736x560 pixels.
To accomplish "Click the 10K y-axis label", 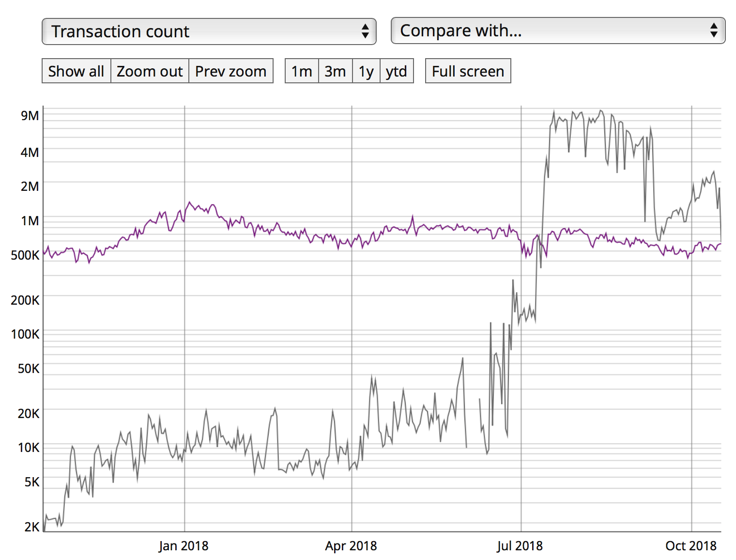I will [29, 448].
